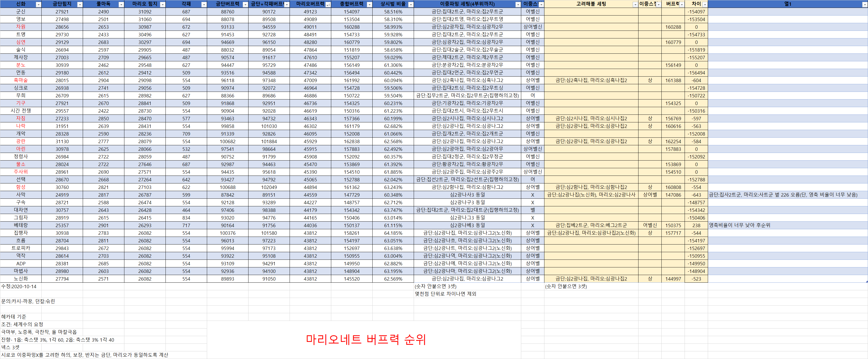The height and width of the screenshot is (359, 868).
Task: Open the yellow 버프력 column filter dropdown
Action: pos(682,4)
